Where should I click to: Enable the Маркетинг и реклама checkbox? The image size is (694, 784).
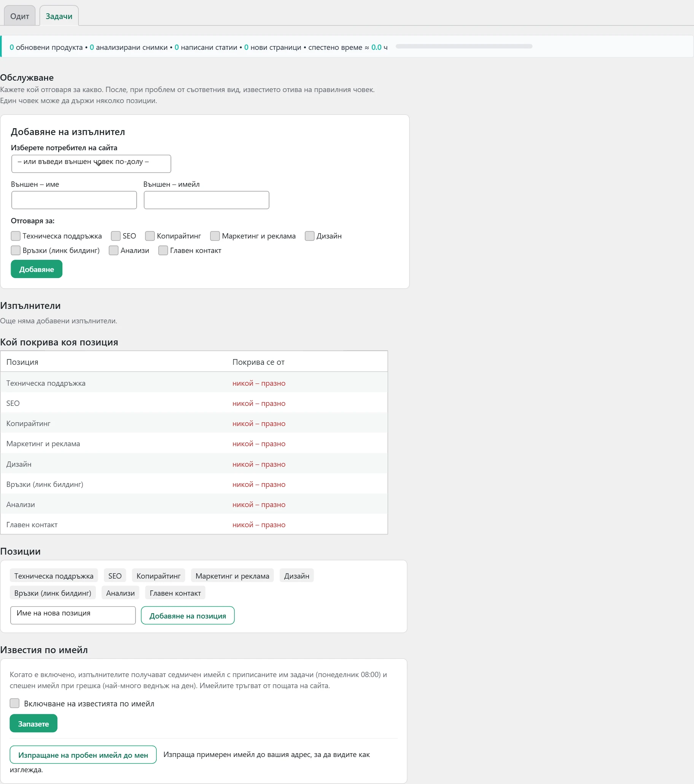[x=215, y=236]
